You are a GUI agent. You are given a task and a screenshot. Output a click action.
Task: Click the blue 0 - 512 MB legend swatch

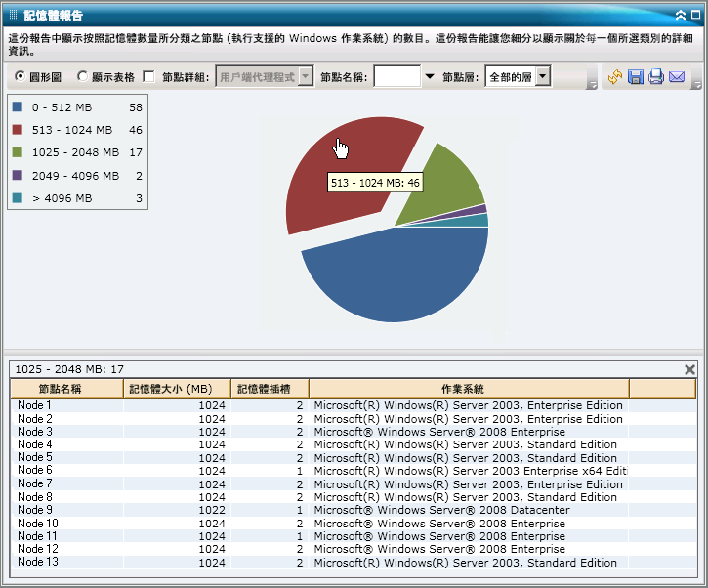18,107
